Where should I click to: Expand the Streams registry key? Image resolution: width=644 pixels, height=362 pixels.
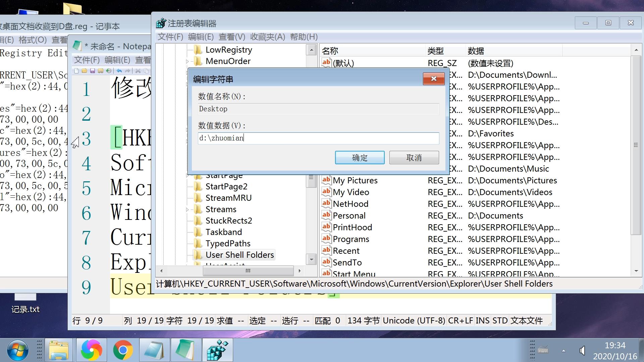(187, 209)
